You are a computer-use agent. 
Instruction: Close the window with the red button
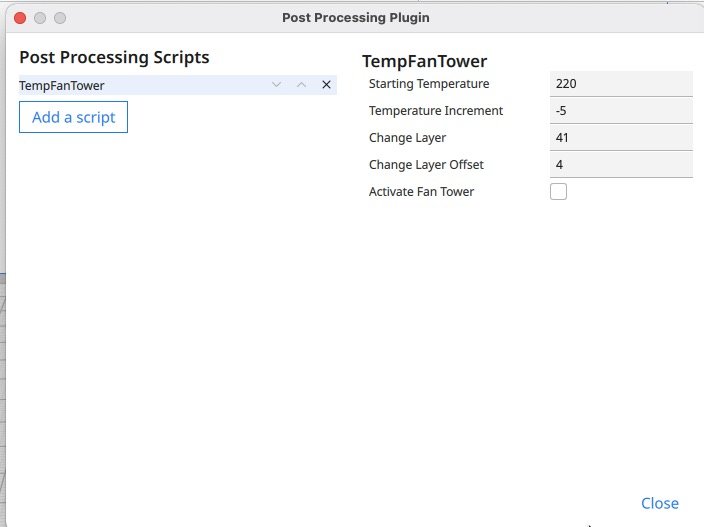(20, 18)
